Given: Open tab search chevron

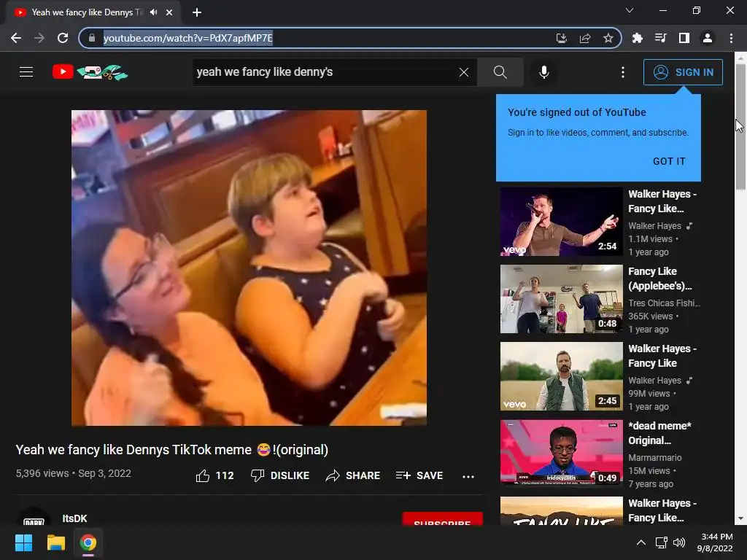Looking at the screenshot, I should click(x=630, y=10).
